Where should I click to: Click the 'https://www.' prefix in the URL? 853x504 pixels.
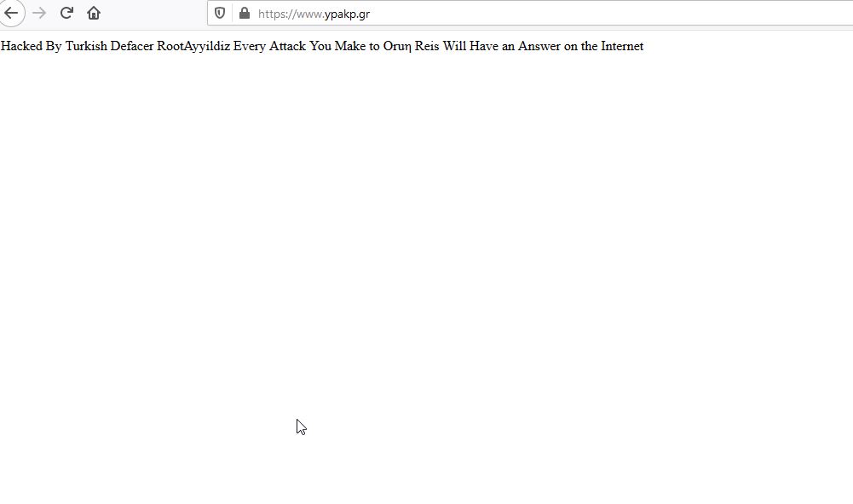(x=290, y=14)
